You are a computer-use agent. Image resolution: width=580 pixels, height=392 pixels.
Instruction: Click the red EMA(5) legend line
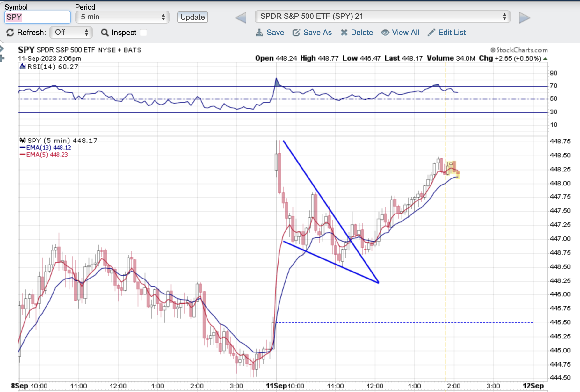click(x=23, y=155)
